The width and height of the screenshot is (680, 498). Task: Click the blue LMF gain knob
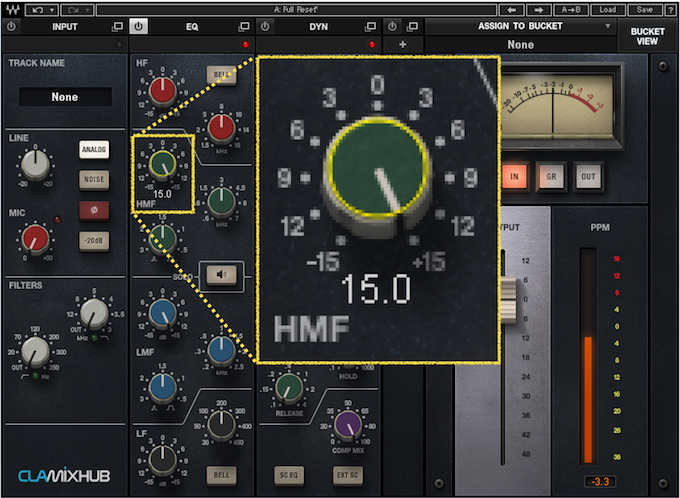163,313
